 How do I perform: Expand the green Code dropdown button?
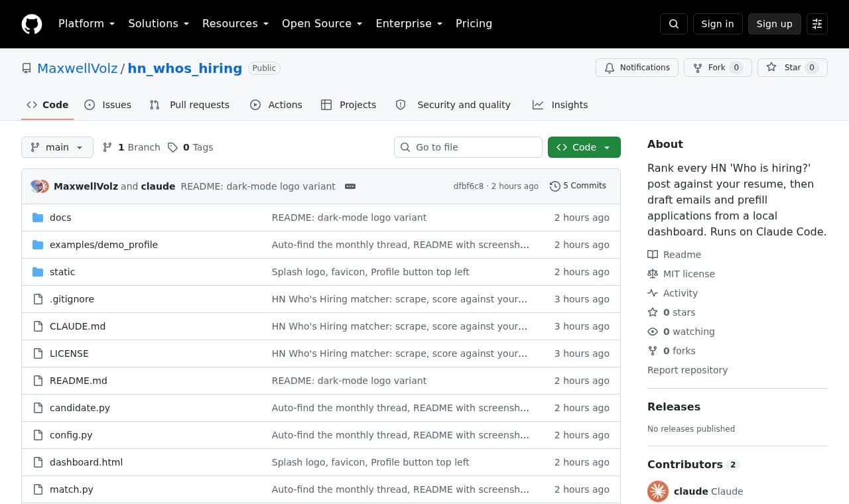[584, 147]
